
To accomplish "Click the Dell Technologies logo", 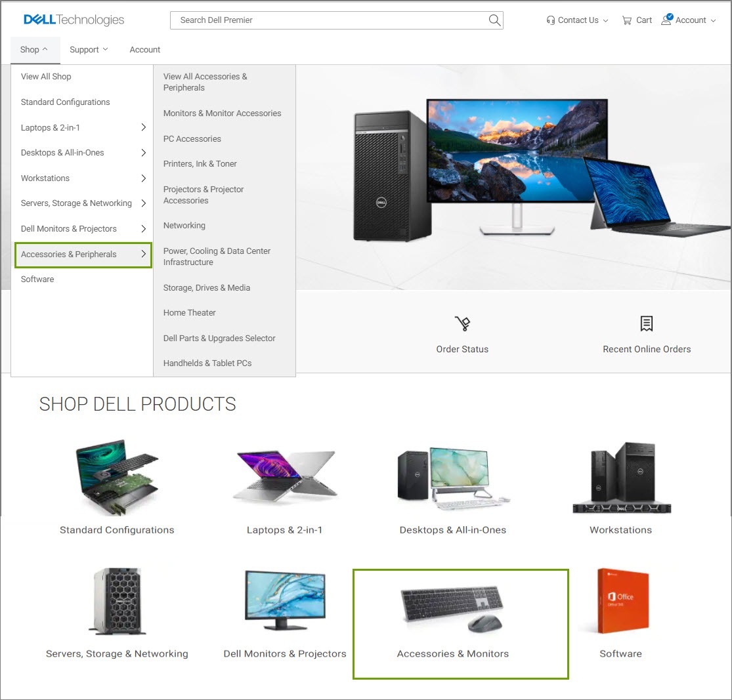I will 74,20.
